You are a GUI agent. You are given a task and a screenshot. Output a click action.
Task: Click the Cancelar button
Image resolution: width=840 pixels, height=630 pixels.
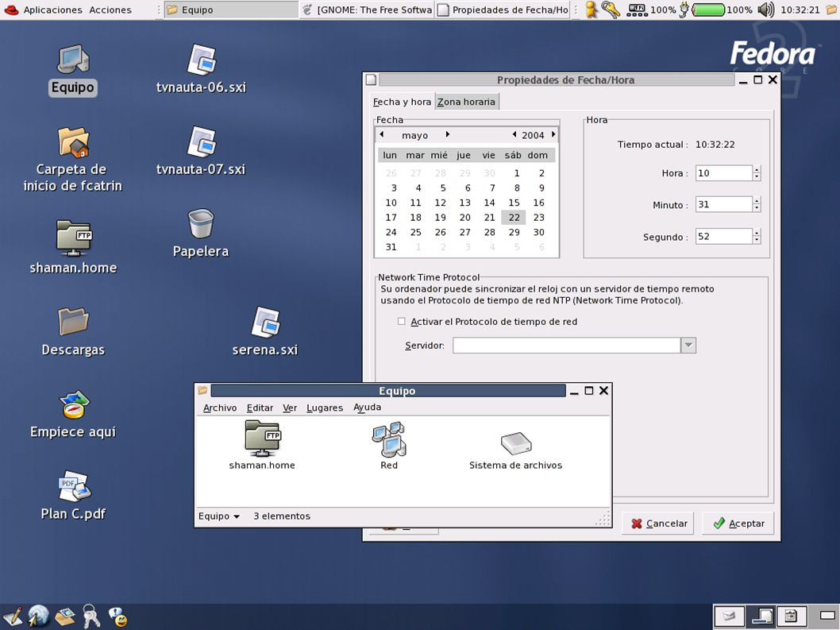[658, 524]
